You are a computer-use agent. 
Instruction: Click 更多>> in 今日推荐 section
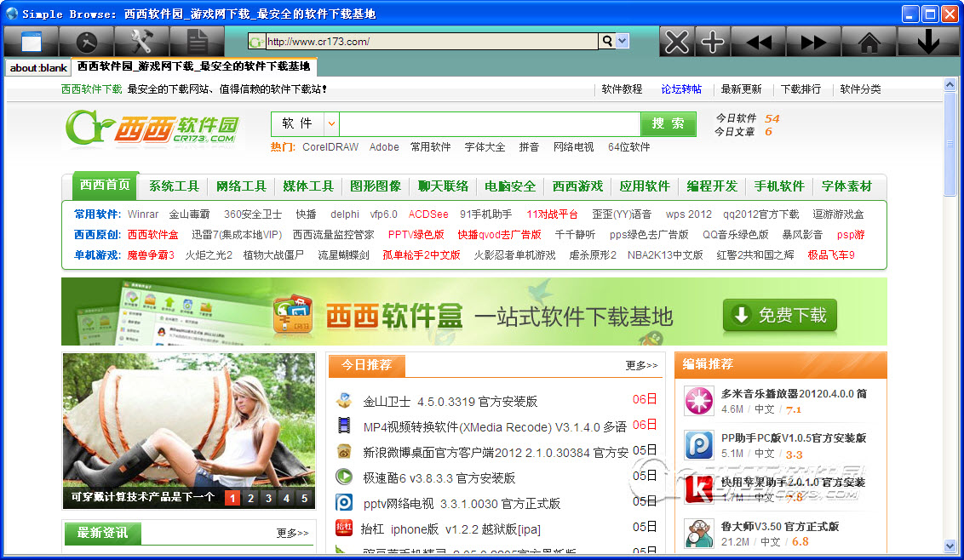[641, 365]
